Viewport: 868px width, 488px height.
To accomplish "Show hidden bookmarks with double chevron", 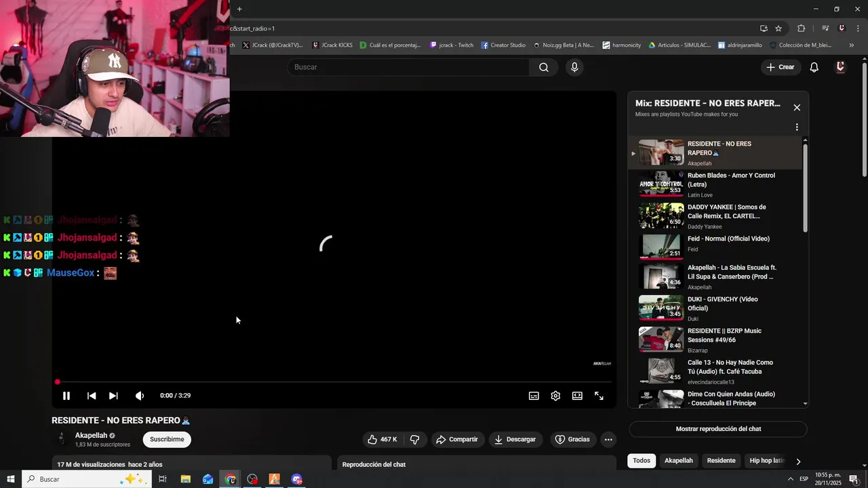I will point(852,45).
